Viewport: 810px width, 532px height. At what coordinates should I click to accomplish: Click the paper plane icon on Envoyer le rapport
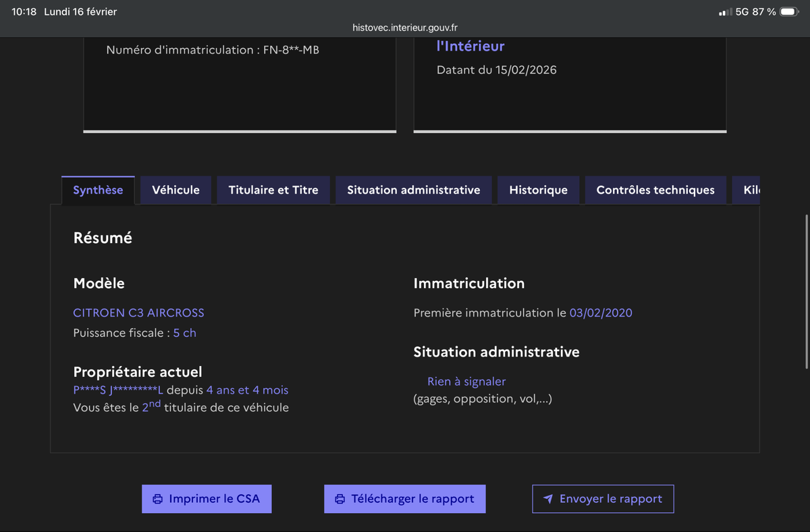click(x=548, y=498)
